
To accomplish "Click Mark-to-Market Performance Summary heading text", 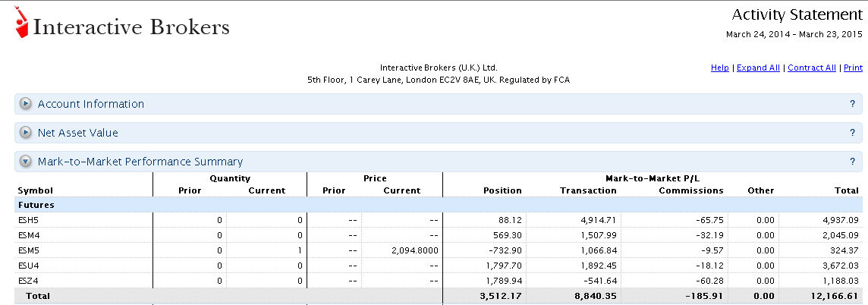I will [140, 162].
